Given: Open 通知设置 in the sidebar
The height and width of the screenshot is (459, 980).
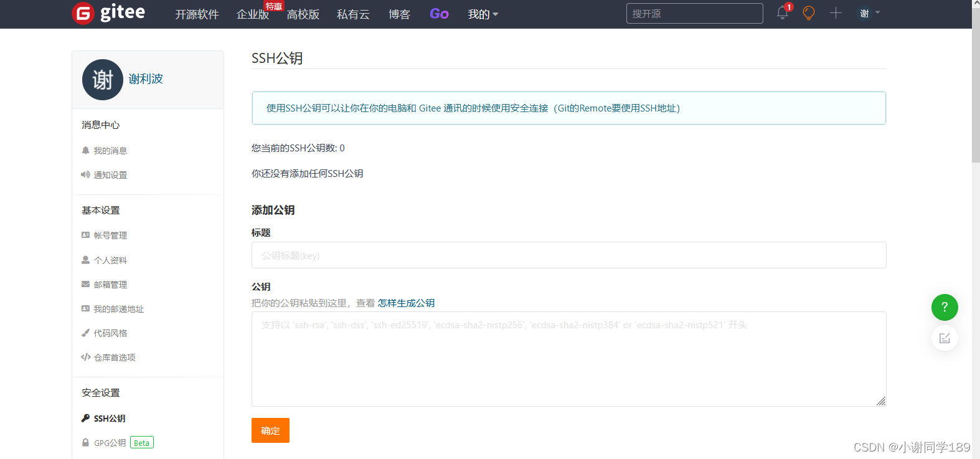Looking at the screenshot, I should (x=110, y=175).
